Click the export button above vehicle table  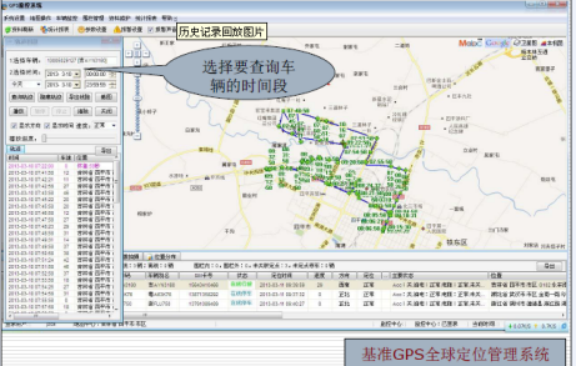pyautogui.click(x=549, y=266)
